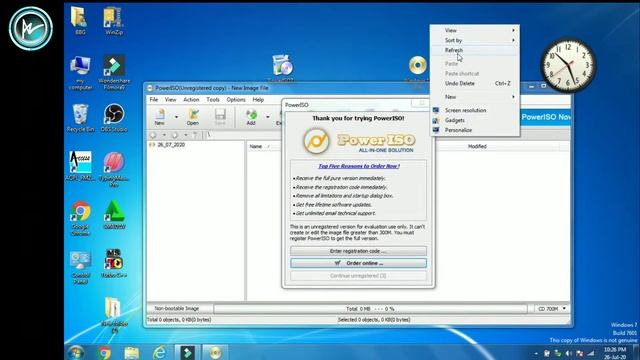Click Enter registration code button
This screenshot has height=360, width=640.
coord(358,251)
